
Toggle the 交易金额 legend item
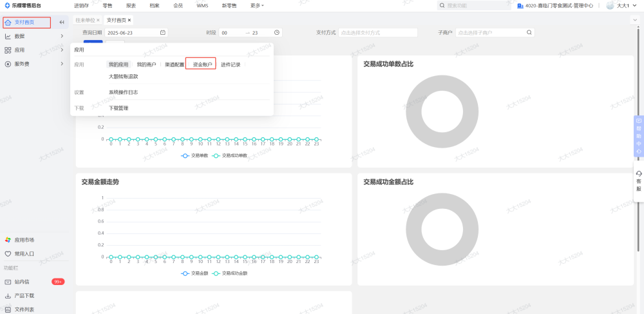[x=194, y=273]
